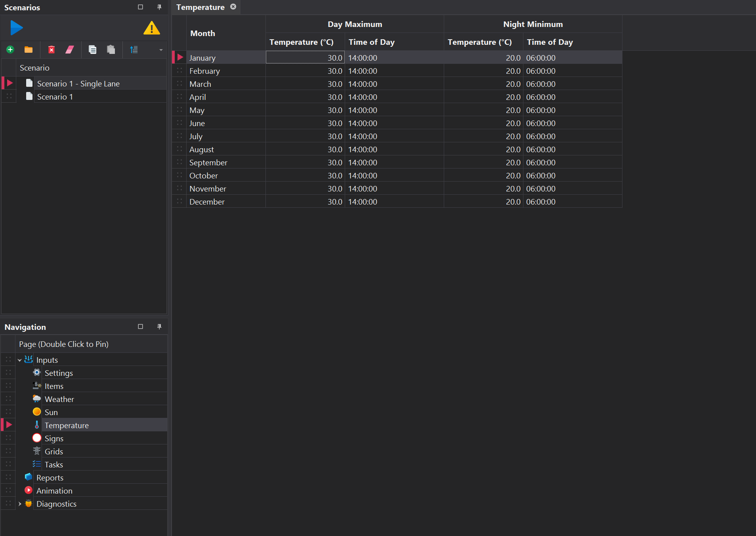Screen dimensions: 756x536
Task: Open the Weather page in Navigation
Action: pyautogui.click(x=59, y=399)
